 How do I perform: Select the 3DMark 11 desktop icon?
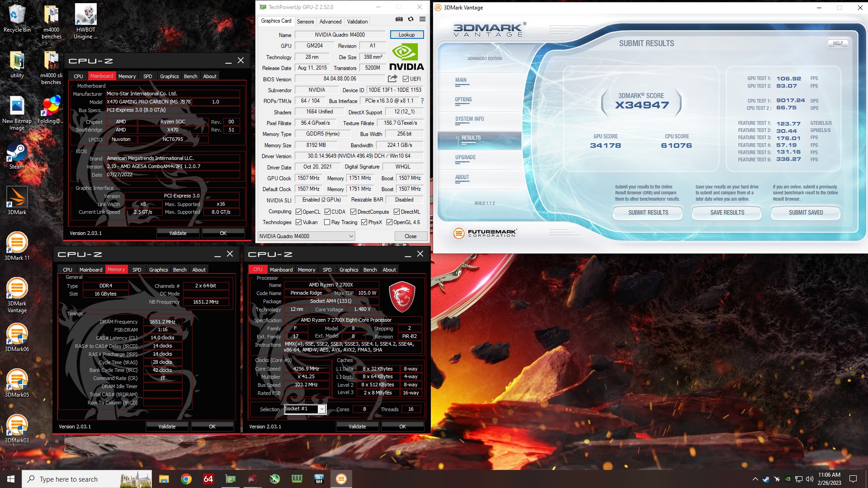point(17,246)
